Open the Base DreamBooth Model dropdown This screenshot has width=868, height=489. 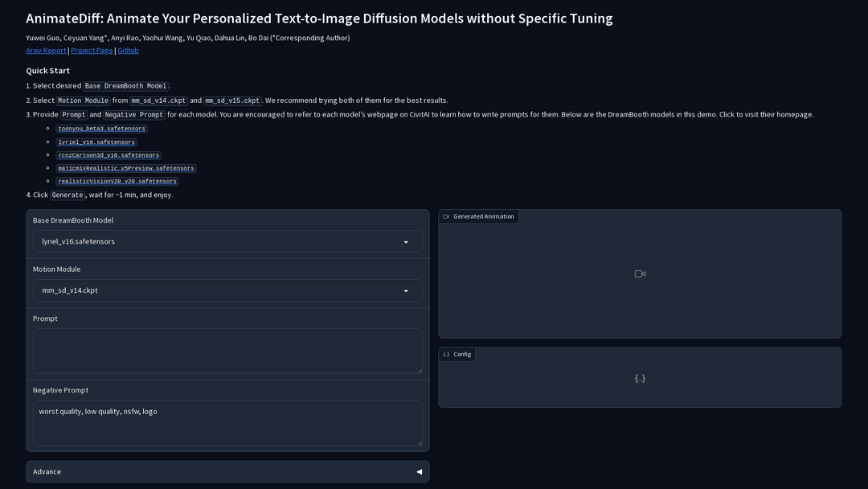click(227, 241)
